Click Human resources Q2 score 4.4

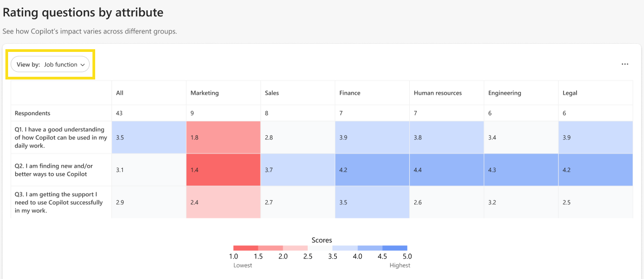[x=447, y=170]
